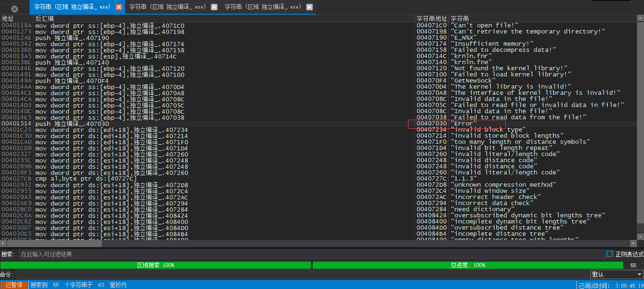The width and height of the screenshot is (644, 289).
Task: Enable the 正则表达式 checkbox
Action: [610, 254]
